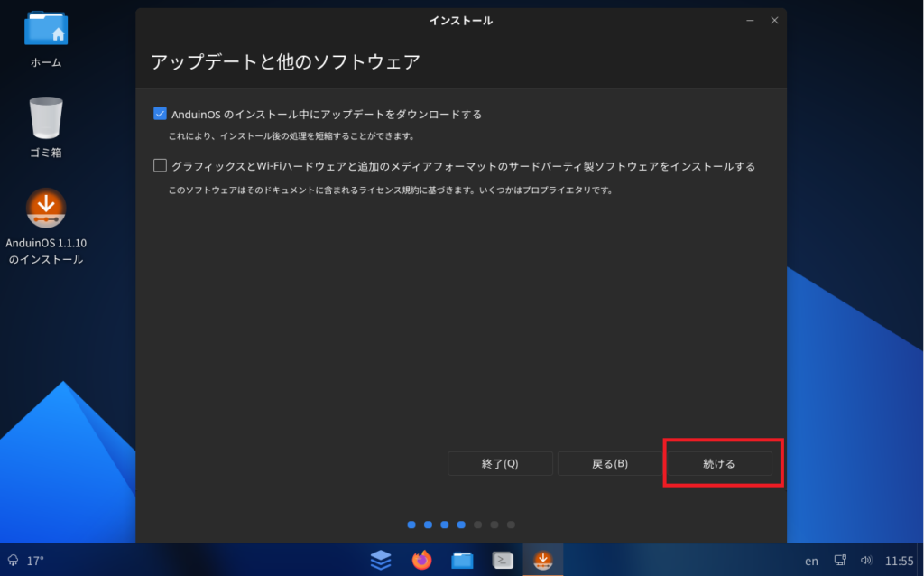Open the 'en' keyboard layout selector
The width and height of the screenshot is (924, 576).
pyautogui.click(x=811, y=561)
